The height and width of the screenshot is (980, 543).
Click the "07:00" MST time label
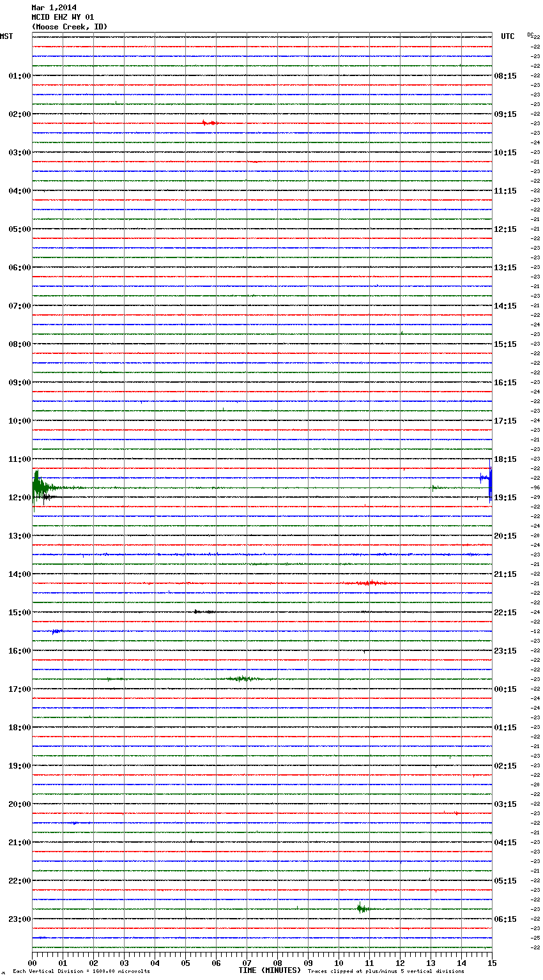pyautogui.click(x=20, y=306)
